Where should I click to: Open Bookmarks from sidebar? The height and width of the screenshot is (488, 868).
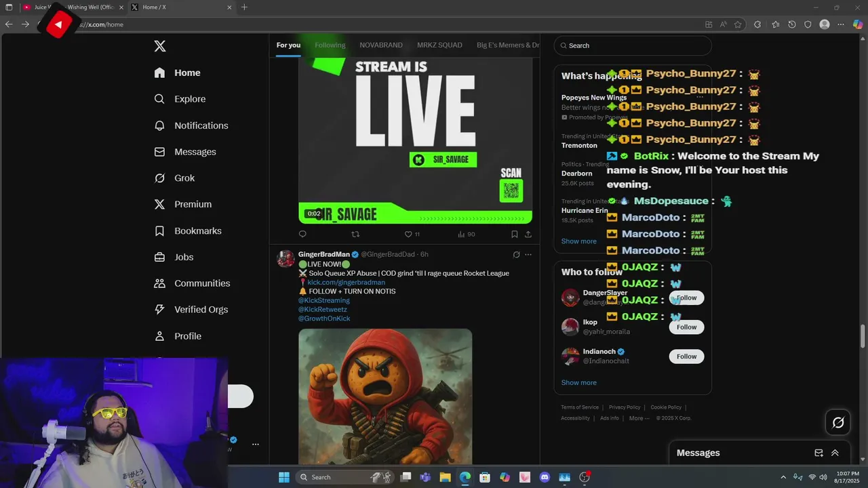pos(189,231)
